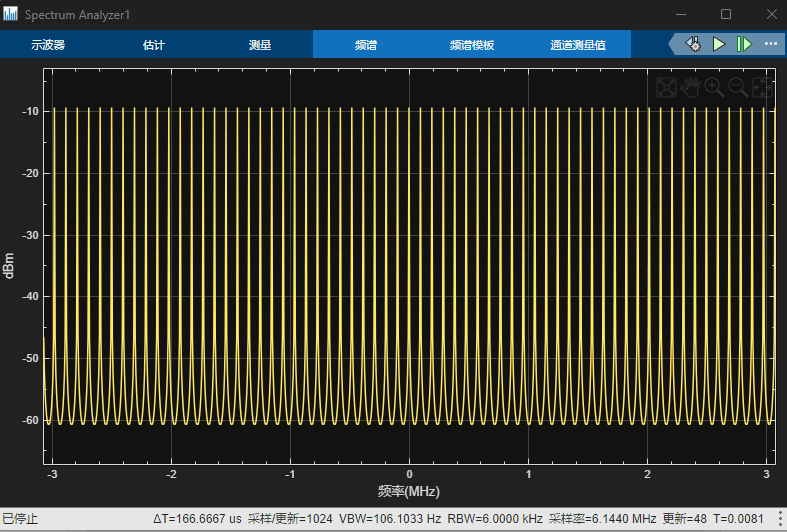
Task: Click the 0 x-axis tick label
Action: 410,474
